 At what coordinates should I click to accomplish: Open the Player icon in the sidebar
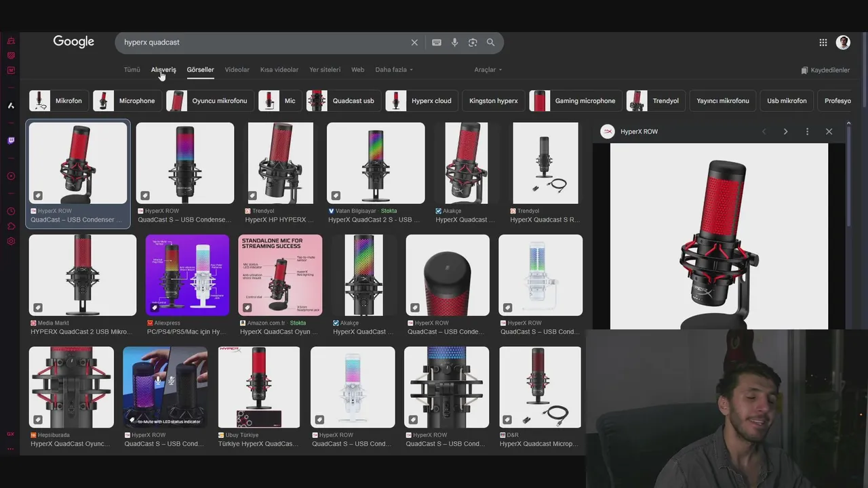[11, 176]
